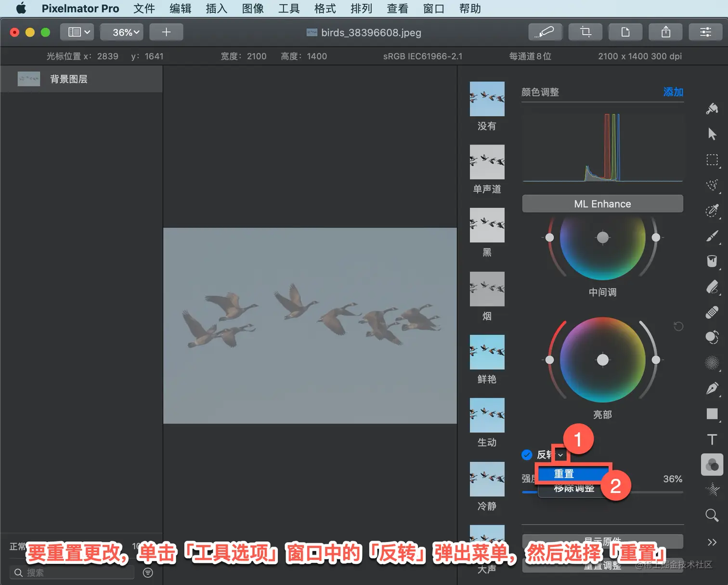The width and height of the screenshot is (728, 585).
Task: Choose 移除调整 from the popup menu
Action: coord(574,488)
